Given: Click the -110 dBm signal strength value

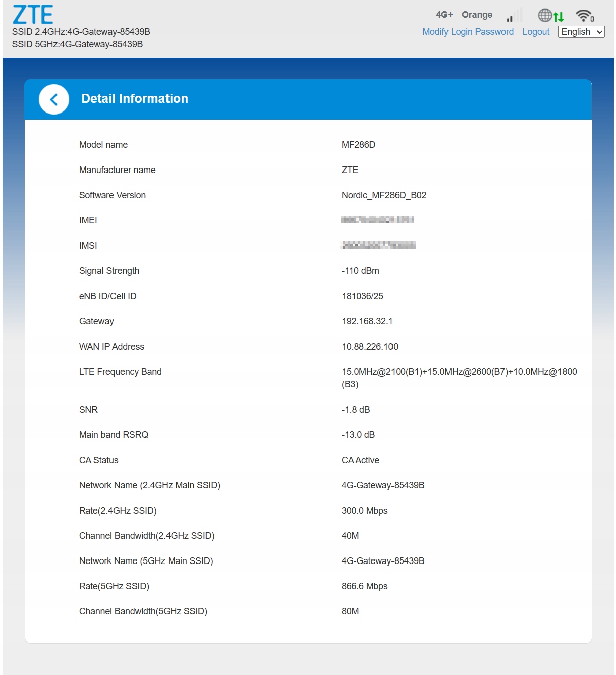Looking at the screenshot, I should [360, 271].
